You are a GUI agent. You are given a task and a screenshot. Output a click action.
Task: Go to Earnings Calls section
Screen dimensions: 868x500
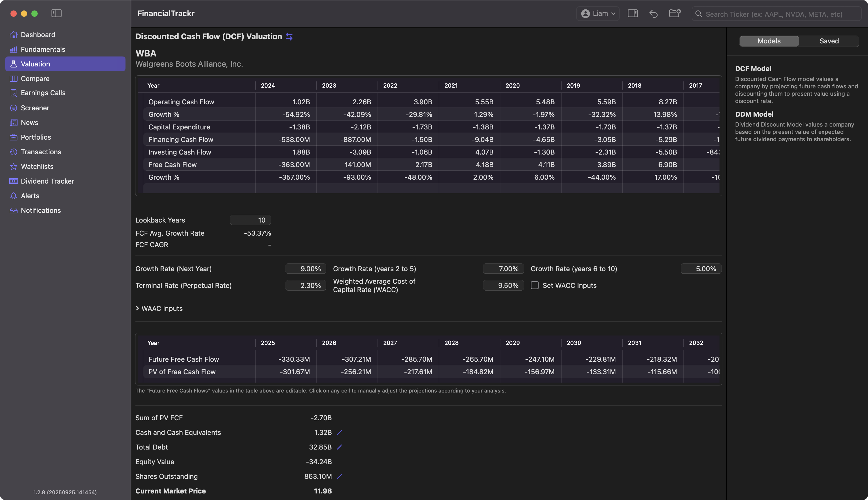tap(43, 93)
